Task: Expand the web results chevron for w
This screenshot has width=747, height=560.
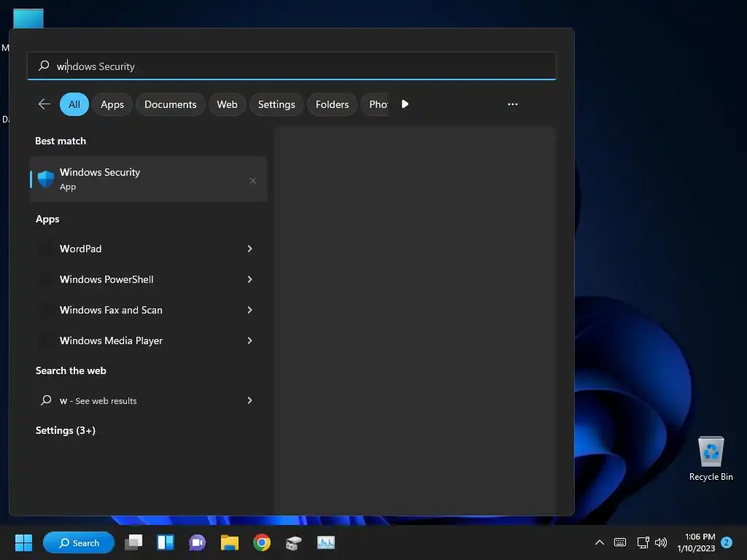Action: (x=249, y=400)
